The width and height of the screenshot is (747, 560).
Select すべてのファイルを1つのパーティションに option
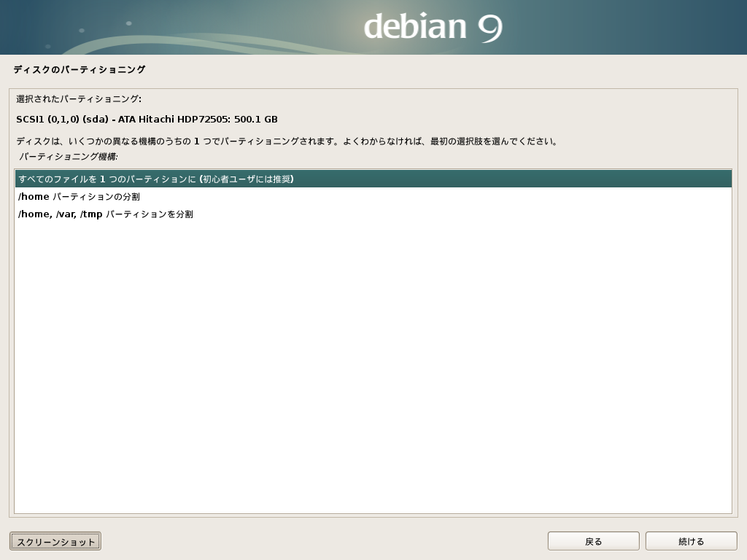373,179
